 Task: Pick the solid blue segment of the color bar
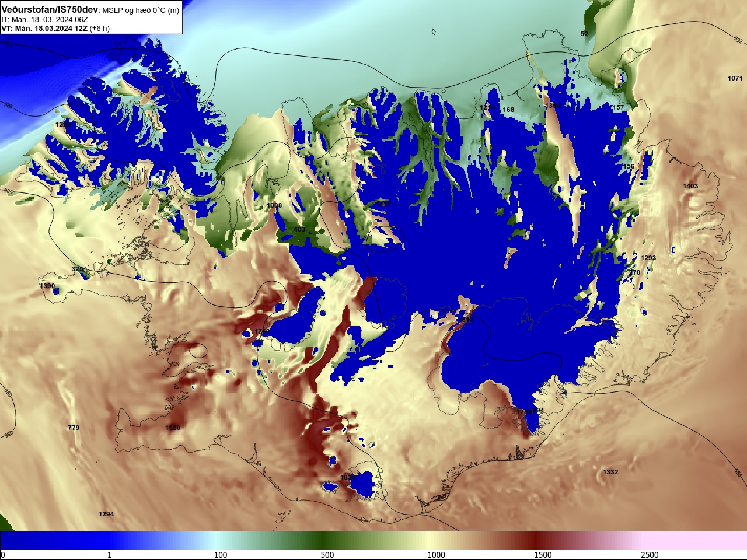pos(55,540)
